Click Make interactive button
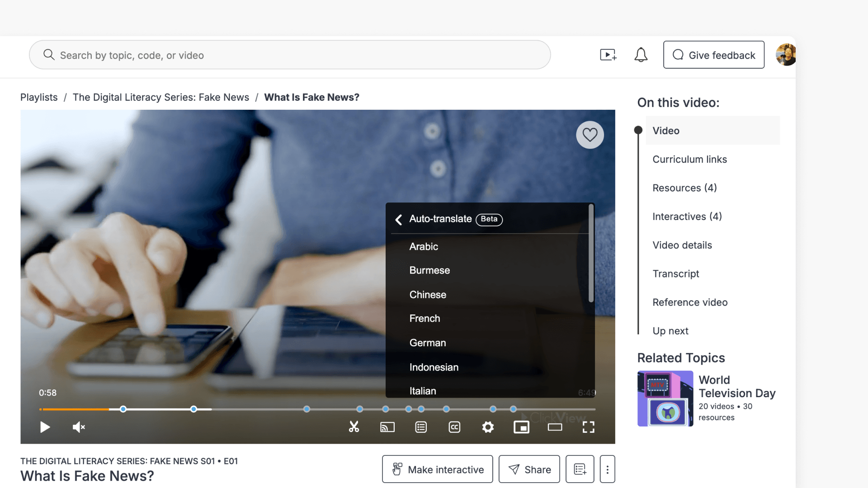The width and height of the screenshot is (868, 488). coord(437,469)
